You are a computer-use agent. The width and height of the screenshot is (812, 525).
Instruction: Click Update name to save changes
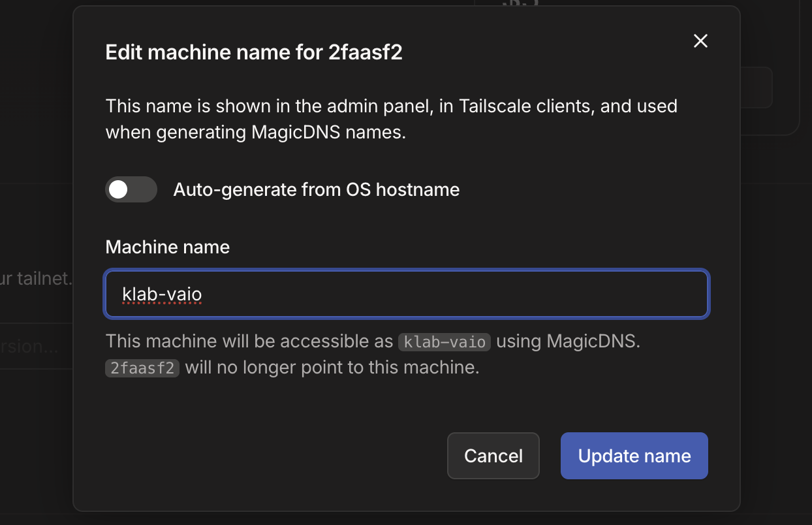pos(634,455)
